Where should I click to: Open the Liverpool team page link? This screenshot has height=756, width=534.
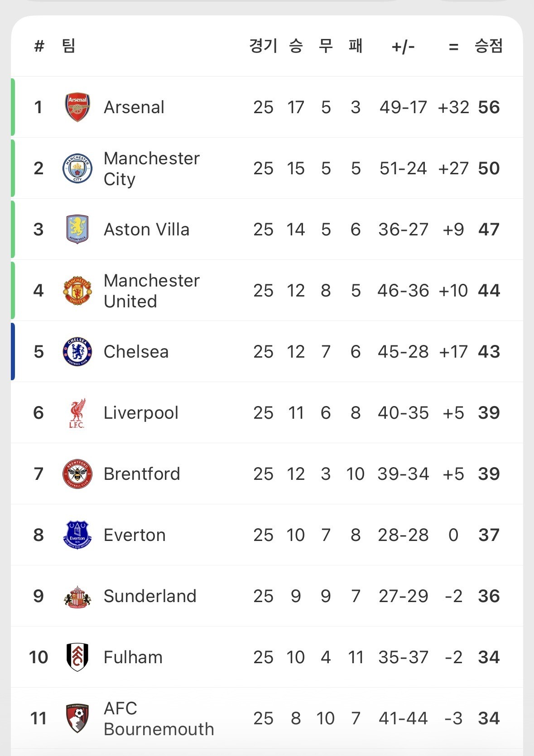click(141, 413)
